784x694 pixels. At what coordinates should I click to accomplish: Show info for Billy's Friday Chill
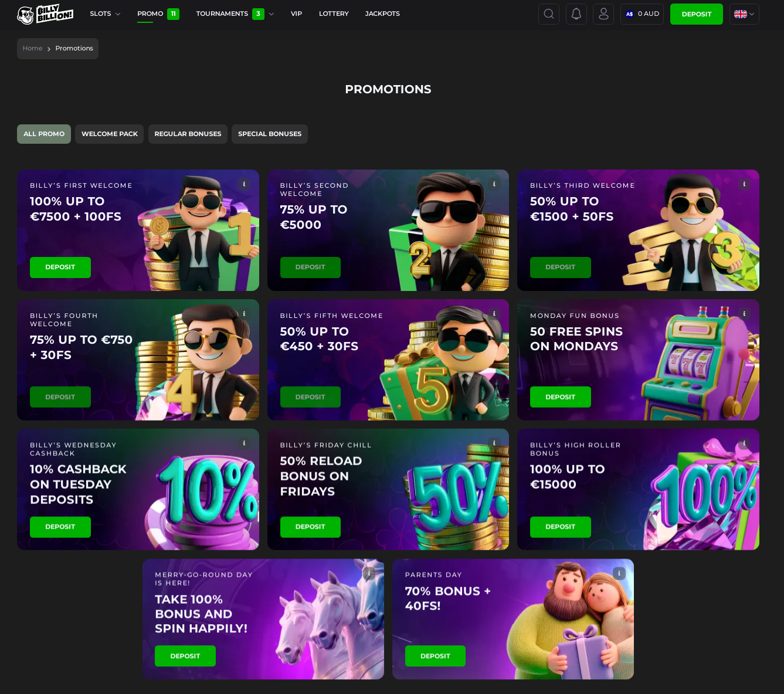tap(494, 444)
